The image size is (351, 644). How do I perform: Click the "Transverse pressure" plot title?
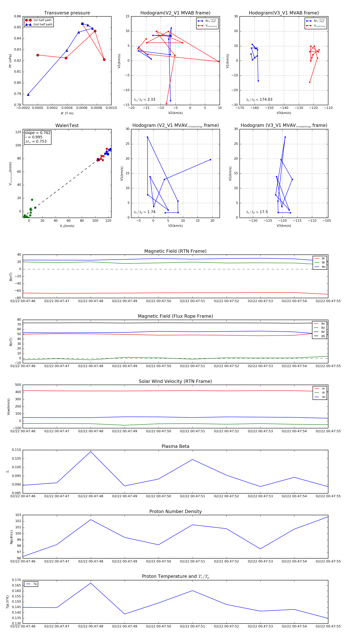[67, 13]
